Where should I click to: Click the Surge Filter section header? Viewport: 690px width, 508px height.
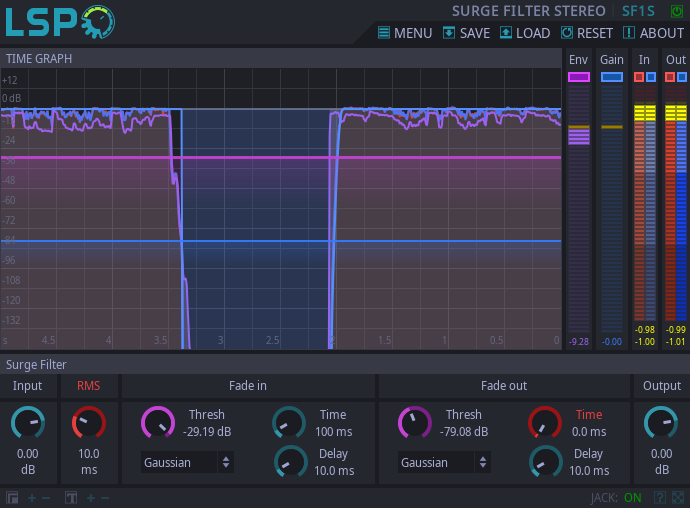pos(36,364)
